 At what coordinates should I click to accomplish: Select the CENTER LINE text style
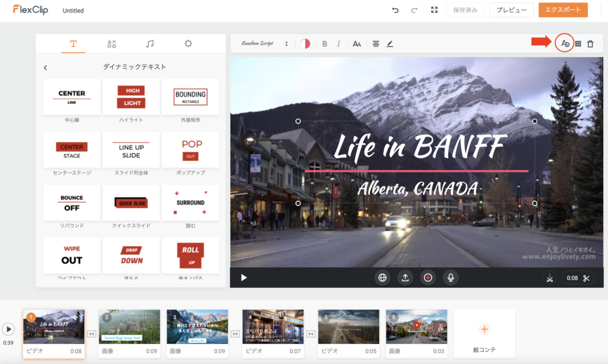pos(72,97)
